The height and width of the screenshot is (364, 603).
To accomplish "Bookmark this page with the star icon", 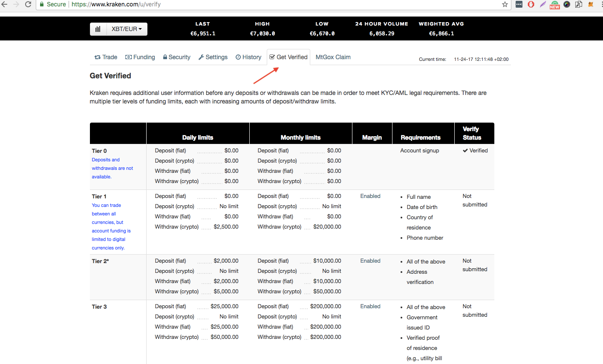I will 505,4.
